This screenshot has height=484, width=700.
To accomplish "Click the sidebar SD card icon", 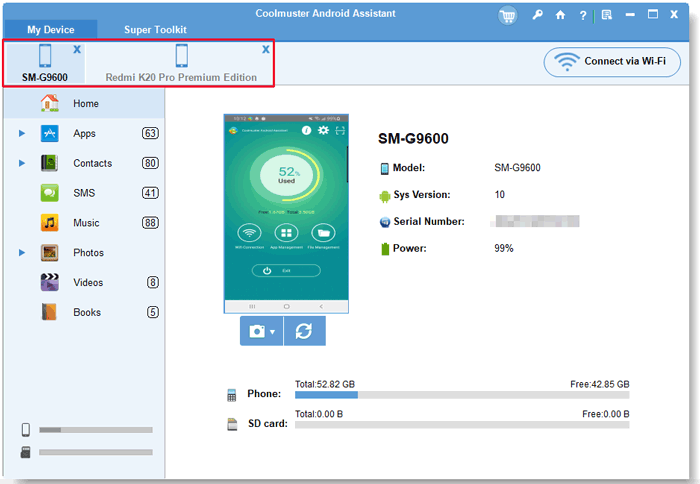I will [x=25, y=452].
